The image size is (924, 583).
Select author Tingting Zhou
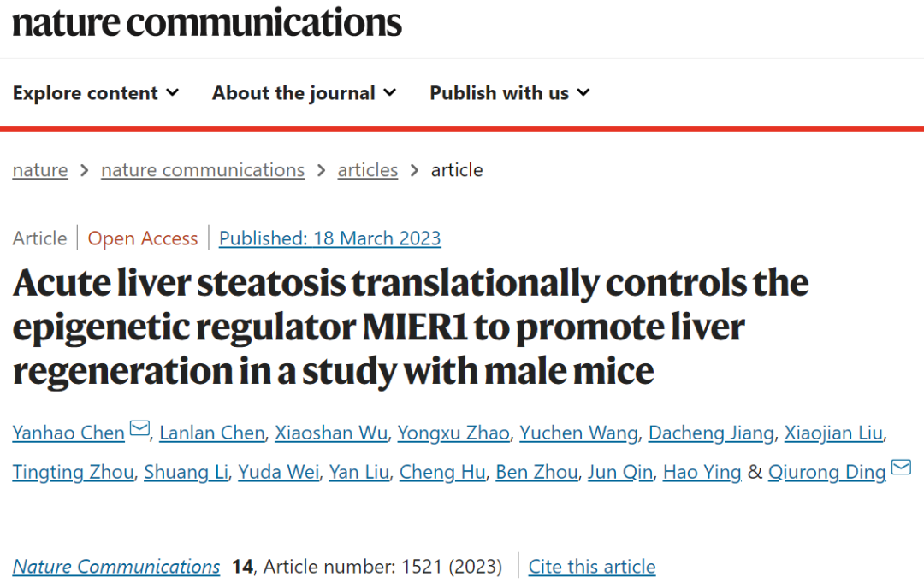click(x=73, y=472)
